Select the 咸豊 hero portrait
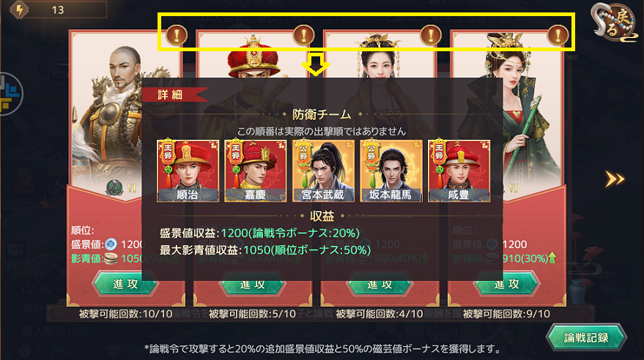 click(459, 170)
